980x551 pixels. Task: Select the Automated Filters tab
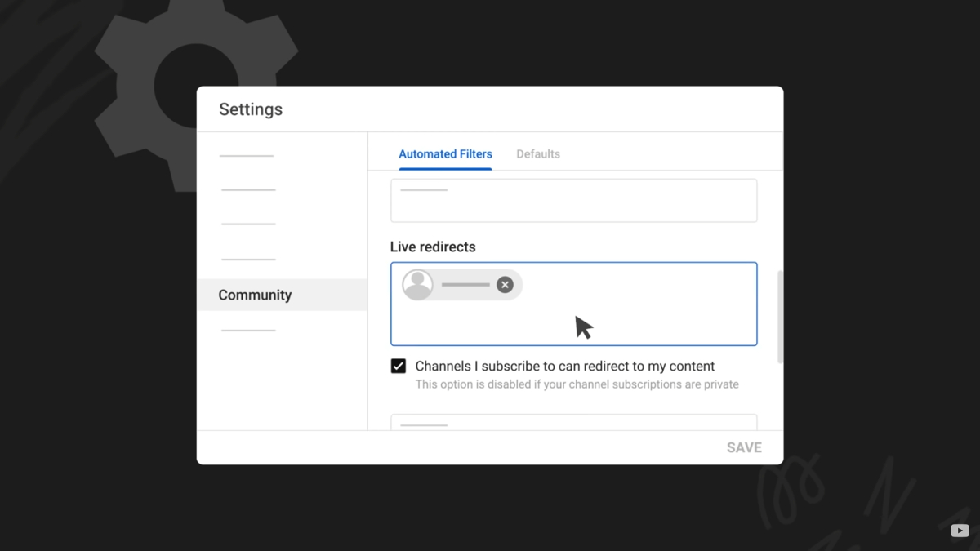click(445, 154)
